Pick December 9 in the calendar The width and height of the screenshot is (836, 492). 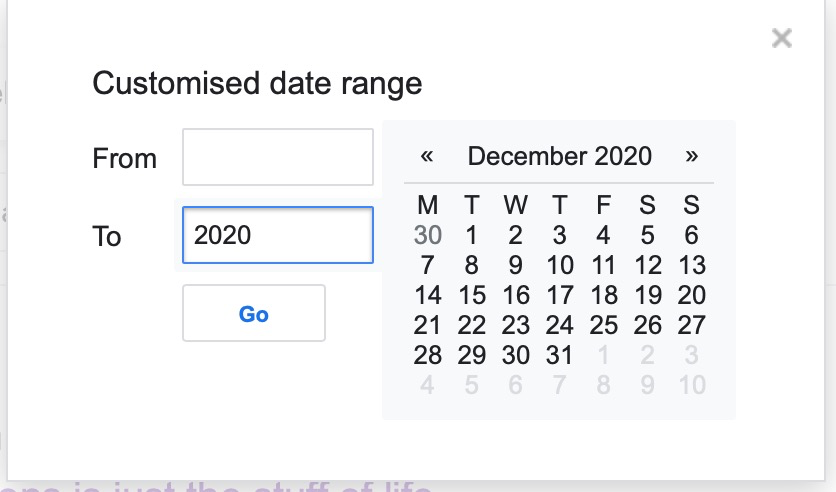[516, 266]
